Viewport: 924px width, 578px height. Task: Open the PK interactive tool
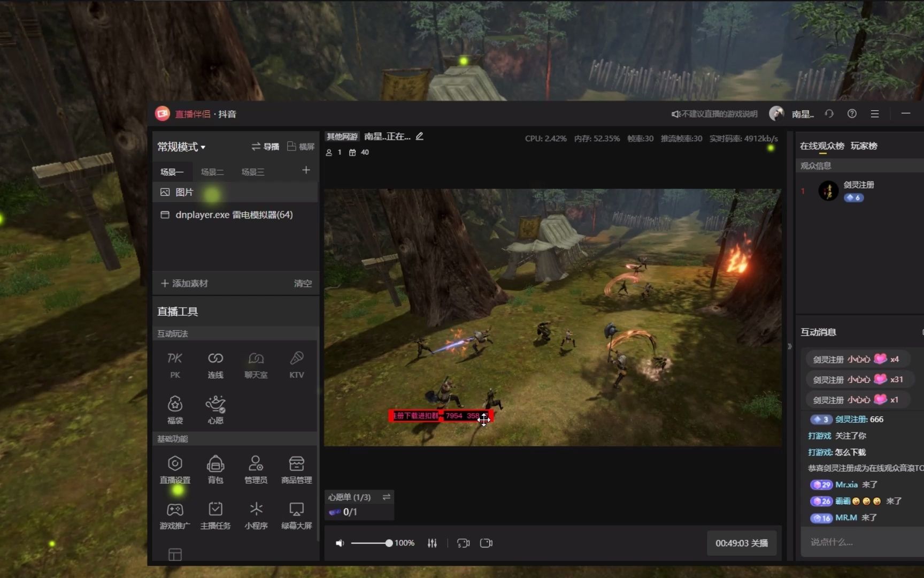pyautogui.click(x=175, y=365)
